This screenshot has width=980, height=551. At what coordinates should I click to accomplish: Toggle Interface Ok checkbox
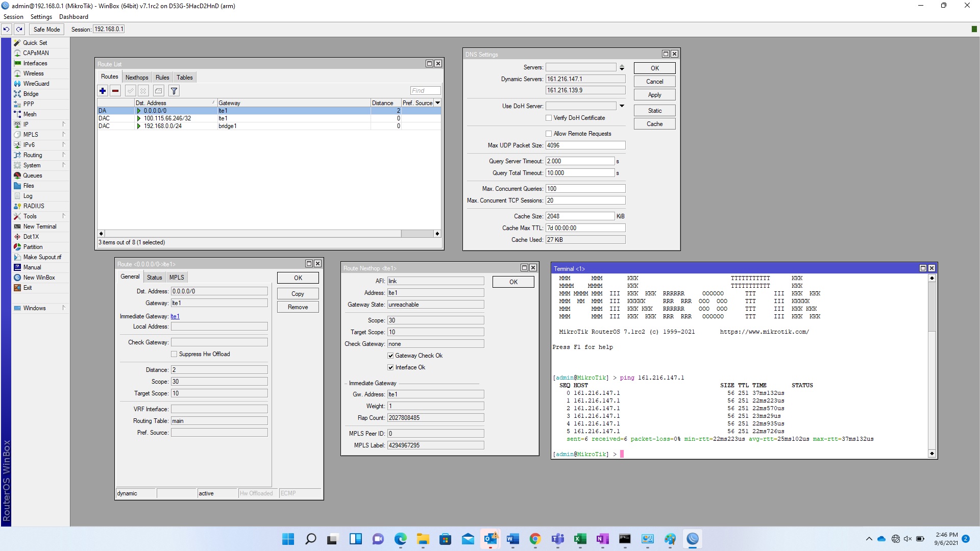click(x=390, y=367)
